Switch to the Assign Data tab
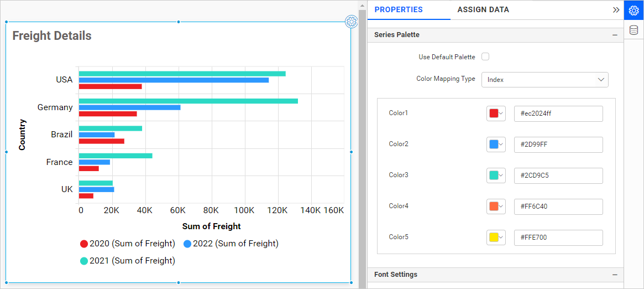 [483, 10]
